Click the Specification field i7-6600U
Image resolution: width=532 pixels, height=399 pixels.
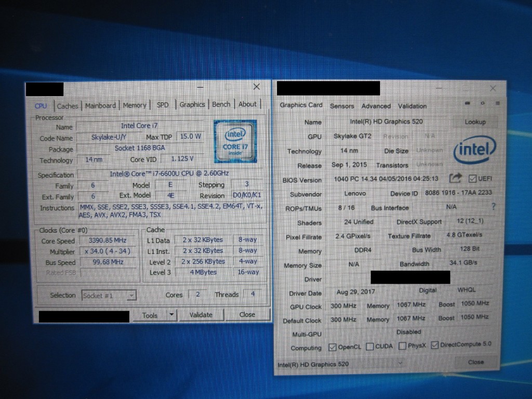[x=169, y=174]
